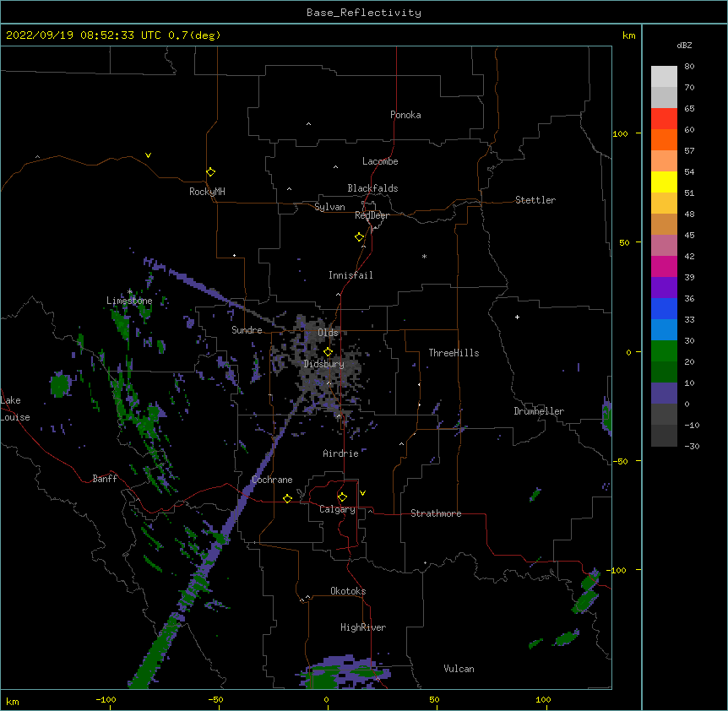The image size is (728, 711).
Task: Click the Blackfalds city label
Action: point(372,188)
